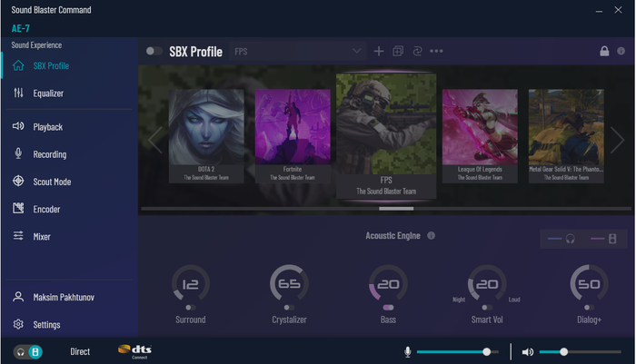Enable the Smart Vol toggle
The image size is (636, 364).
click(x=487, y=308)
